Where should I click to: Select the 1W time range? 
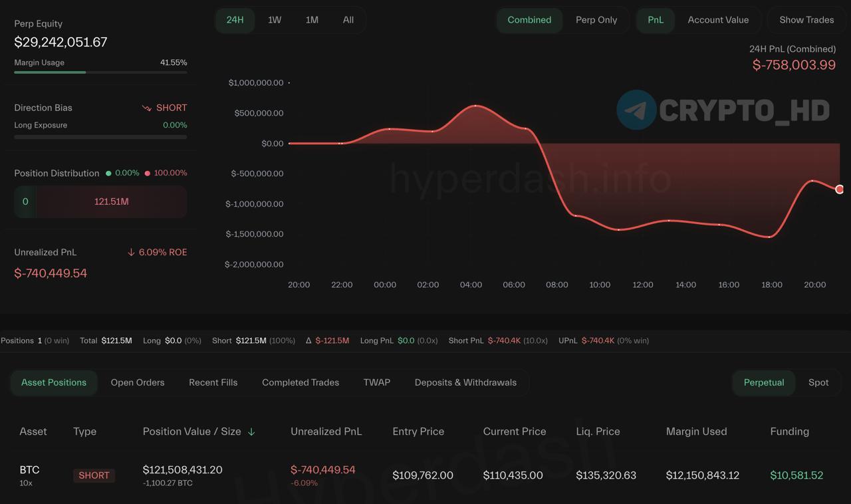pos(275,20)
